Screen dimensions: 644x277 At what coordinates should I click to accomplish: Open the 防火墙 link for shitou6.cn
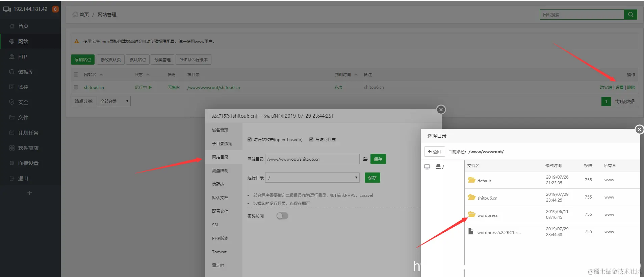(606, 87)
